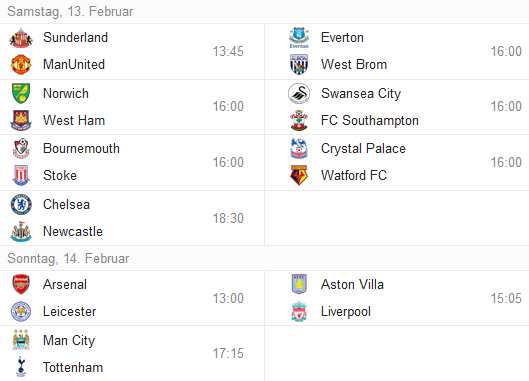
Task: Open the West Ham team link
Action: [74, 120]
